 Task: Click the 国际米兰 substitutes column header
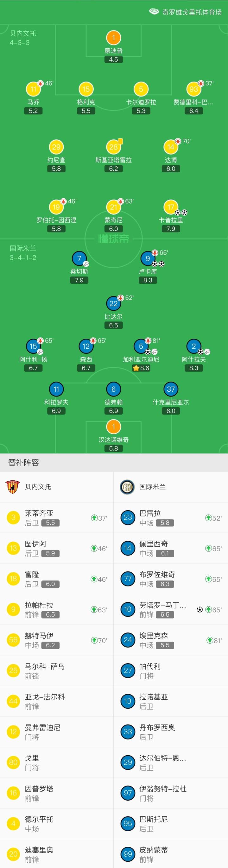152,487
